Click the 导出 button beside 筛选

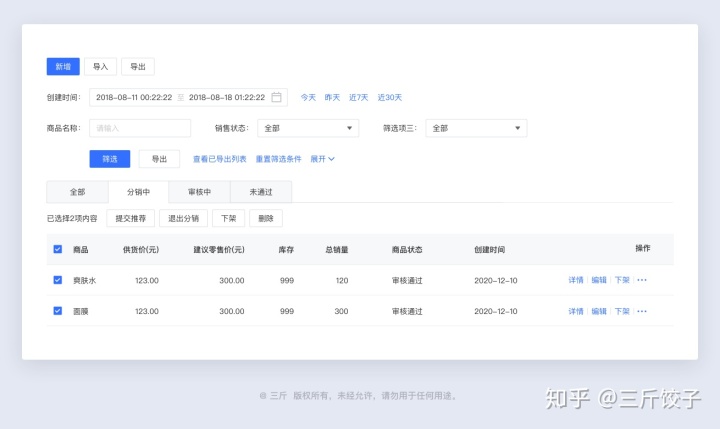click(159, 159)
